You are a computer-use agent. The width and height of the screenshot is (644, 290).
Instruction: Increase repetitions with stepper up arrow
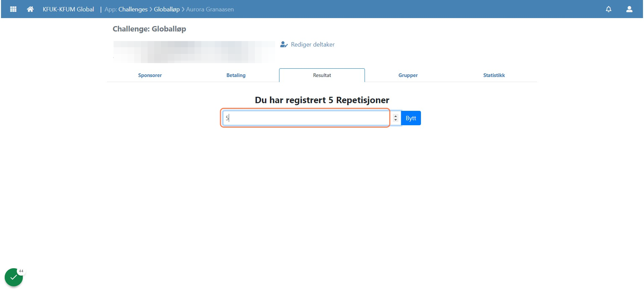coord(396,116)
